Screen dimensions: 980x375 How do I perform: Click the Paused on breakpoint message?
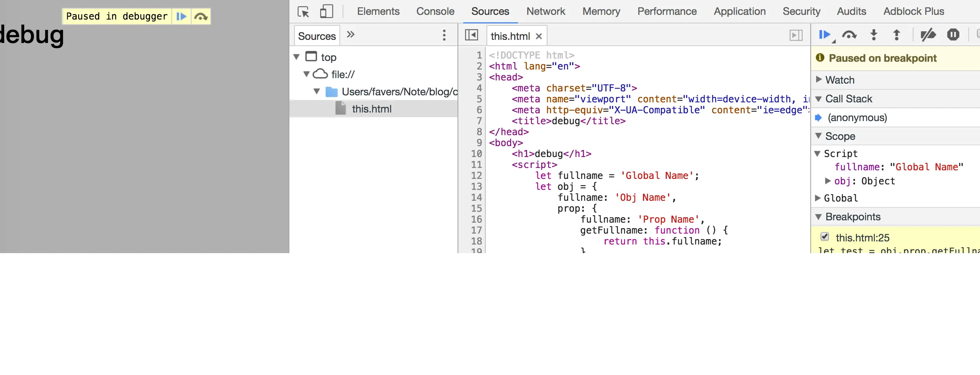tap(883, 58)
